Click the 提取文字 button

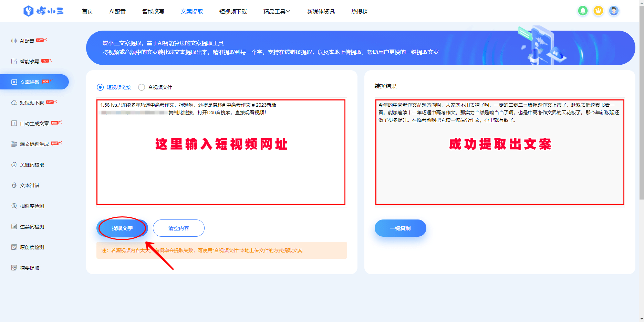(122, 228)
